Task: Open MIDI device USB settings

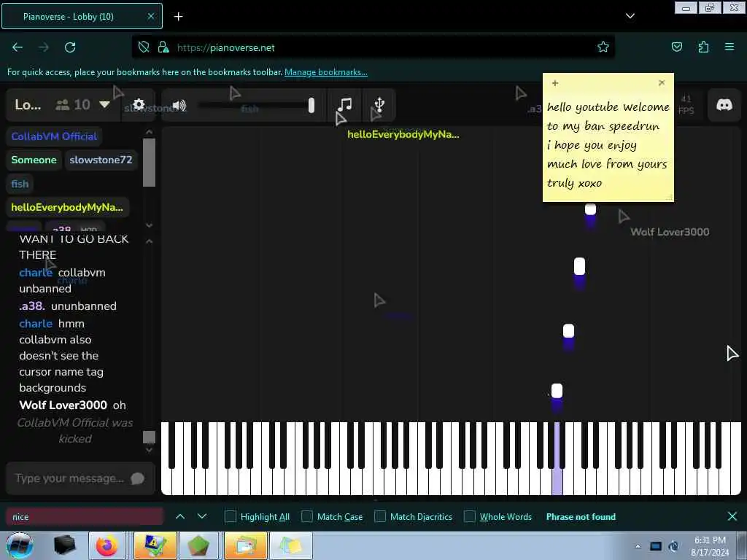Action: click(379, 104)
